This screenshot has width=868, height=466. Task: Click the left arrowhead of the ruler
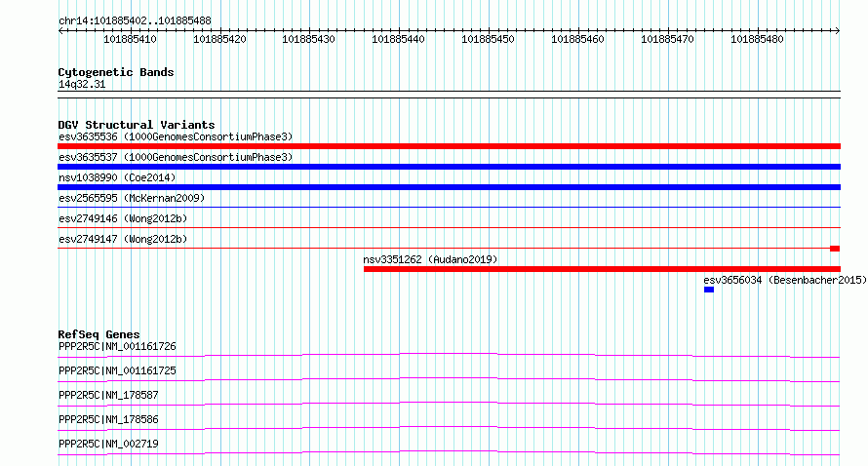coord(60,31)
